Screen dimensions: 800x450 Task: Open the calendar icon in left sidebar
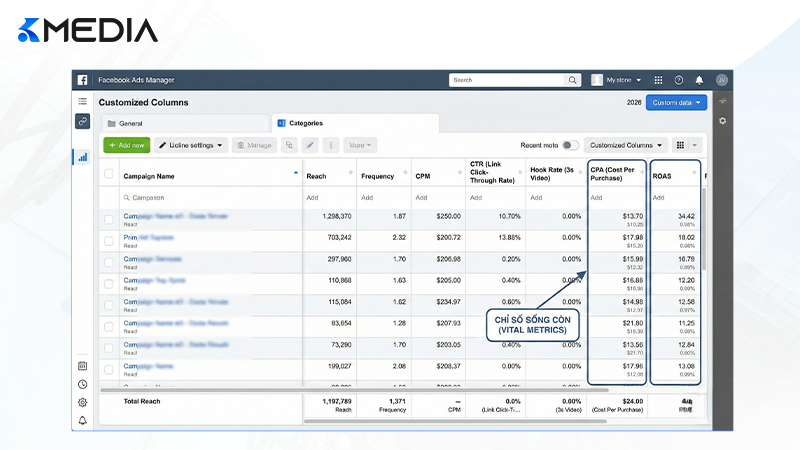coord(82,366)
